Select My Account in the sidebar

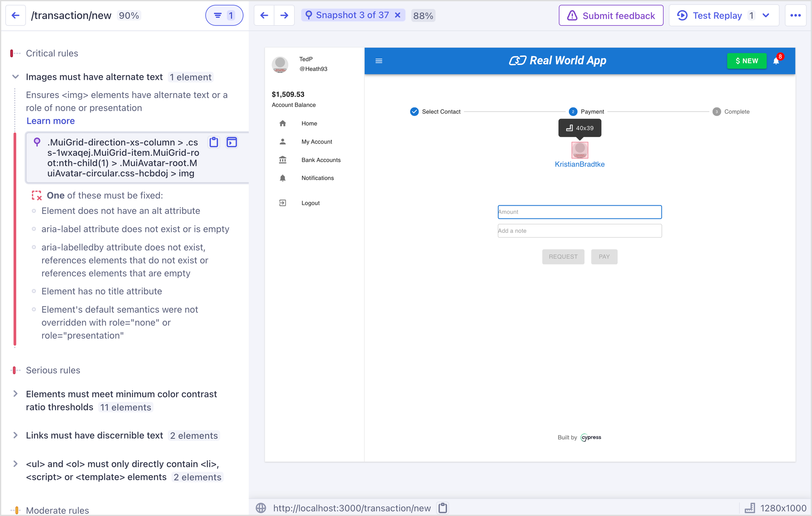[316, 142]
